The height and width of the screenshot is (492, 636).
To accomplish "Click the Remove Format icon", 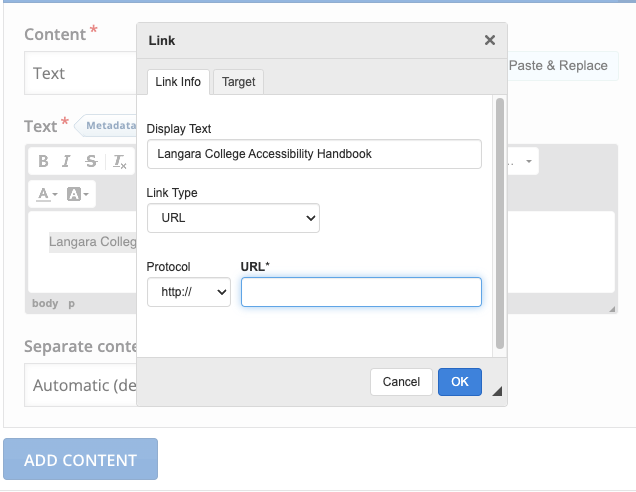I will pyautogui.click(x=119, y=162).
